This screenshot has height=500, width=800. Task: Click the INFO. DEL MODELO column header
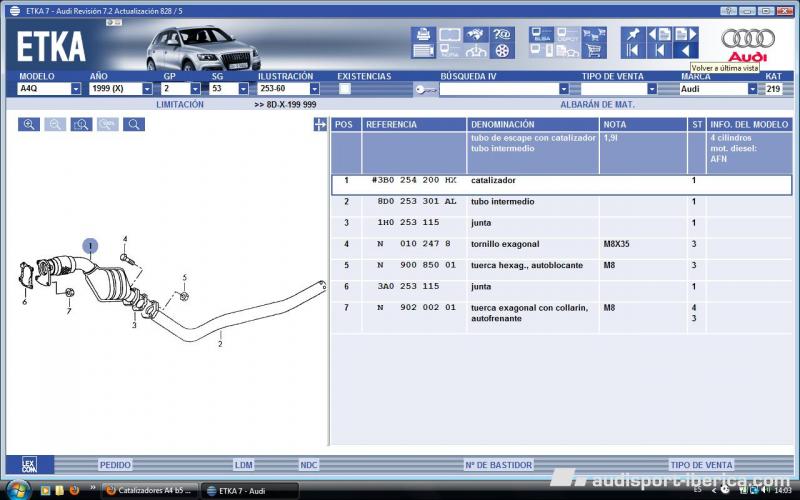(749, 124)
